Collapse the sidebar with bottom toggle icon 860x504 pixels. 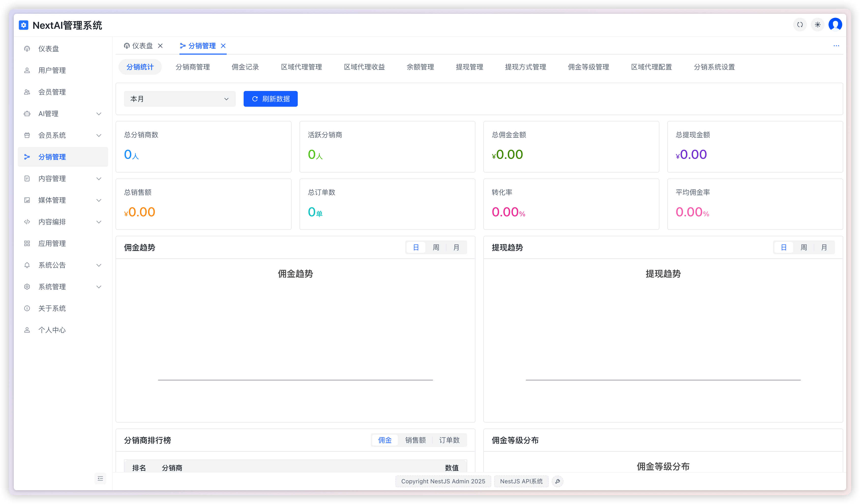tap(100, 478)
